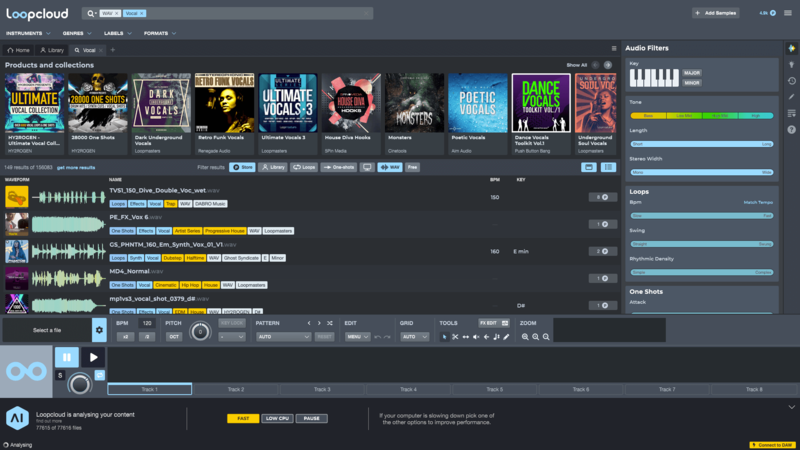The image size is (800, 450).
Task: Expand the Genres dropdown
Action: [77, 33]
